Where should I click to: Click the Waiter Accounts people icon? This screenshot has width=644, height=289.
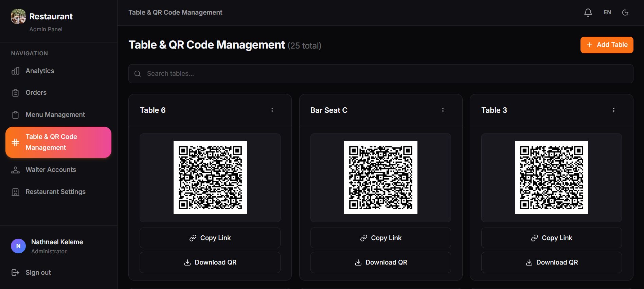pos(15,170)
